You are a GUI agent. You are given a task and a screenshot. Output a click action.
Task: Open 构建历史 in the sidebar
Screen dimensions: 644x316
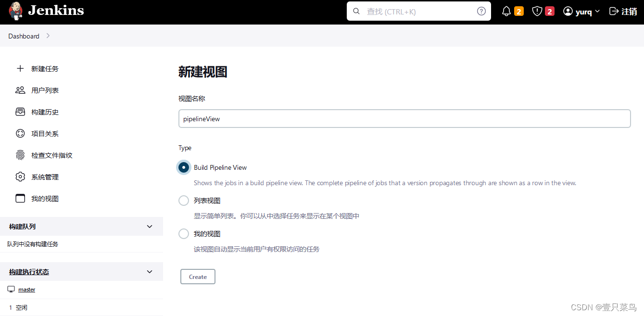point(45,112)
